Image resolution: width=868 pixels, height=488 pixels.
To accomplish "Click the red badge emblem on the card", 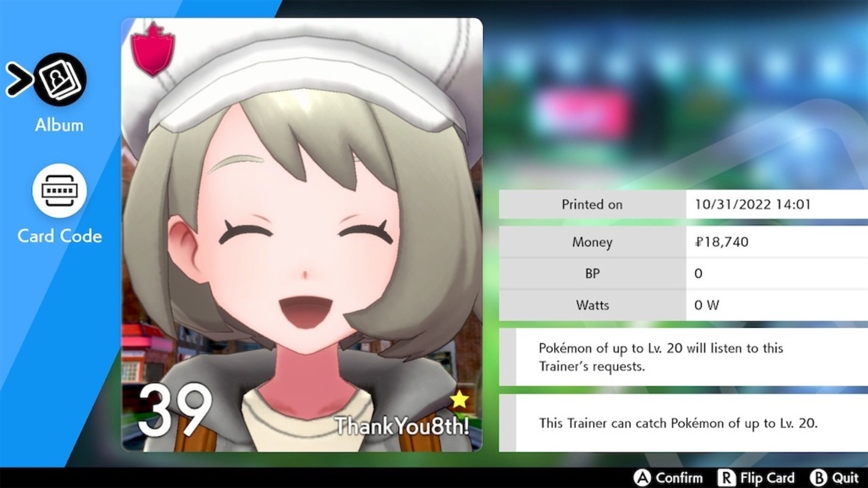I will coord(152,49).
